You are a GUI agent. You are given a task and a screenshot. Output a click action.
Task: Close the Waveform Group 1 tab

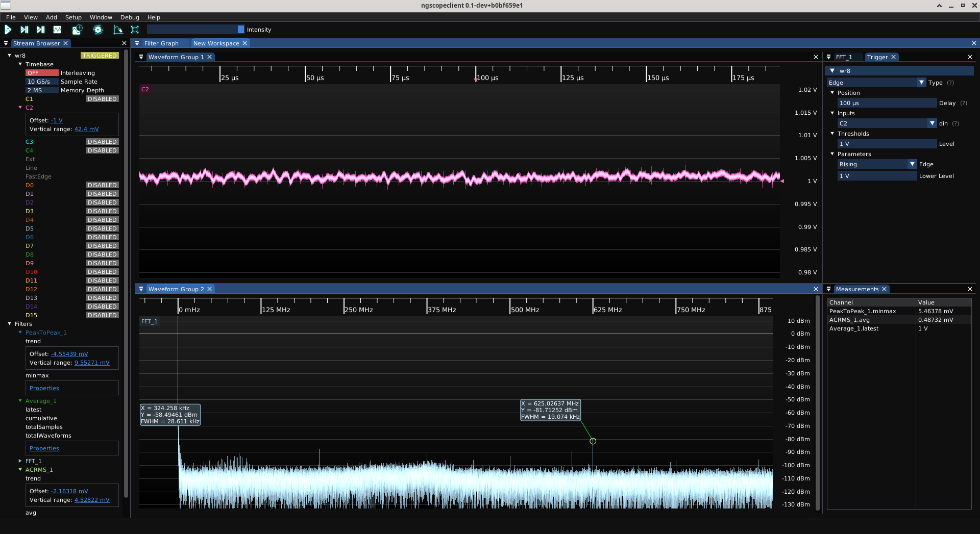tap(209, 57)
